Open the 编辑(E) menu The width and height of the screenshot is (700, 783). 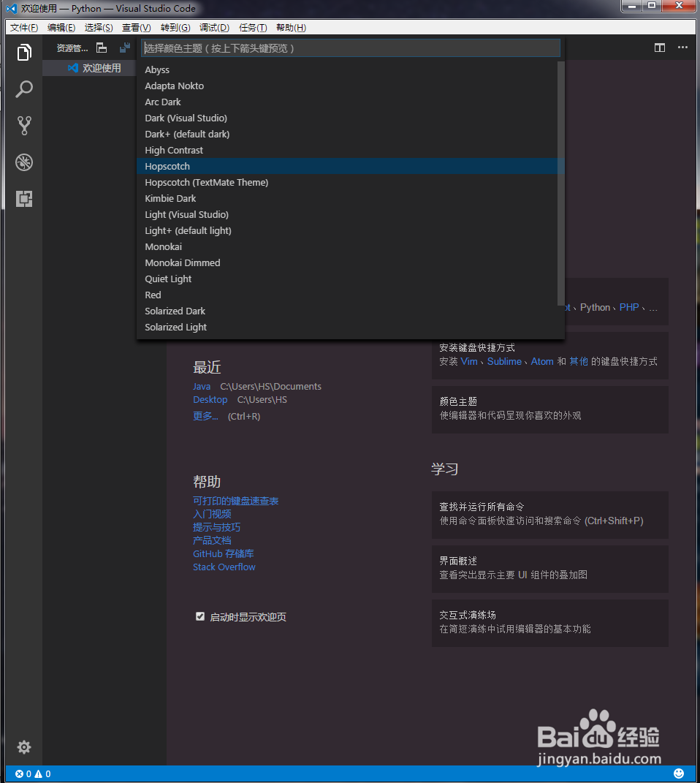pos(61,28)
